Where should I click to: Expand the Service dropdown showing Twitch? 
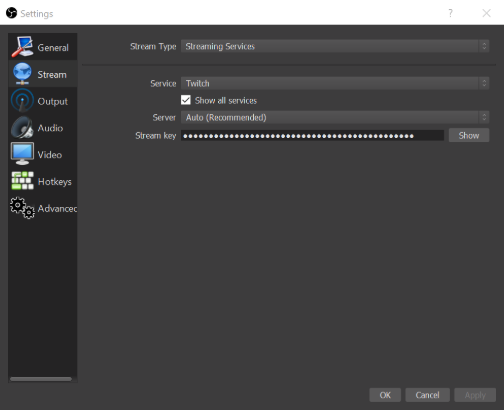pyautogui.click(x=335, y=83)
